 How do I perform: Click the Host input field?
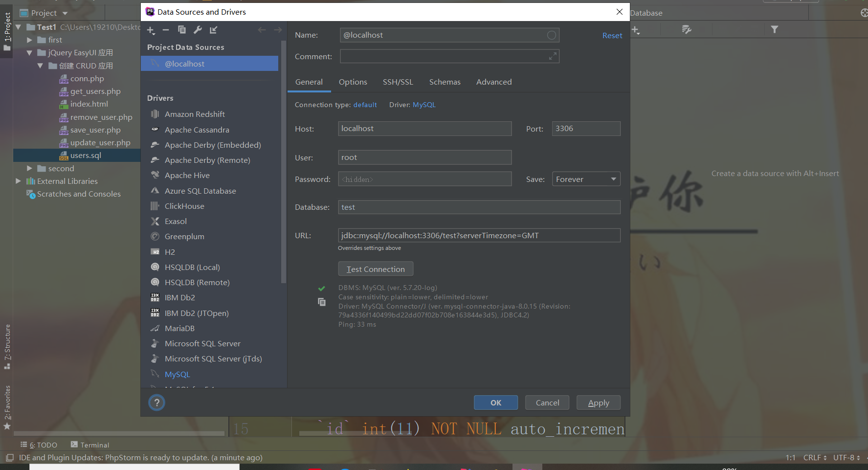(x=425, y=129)
